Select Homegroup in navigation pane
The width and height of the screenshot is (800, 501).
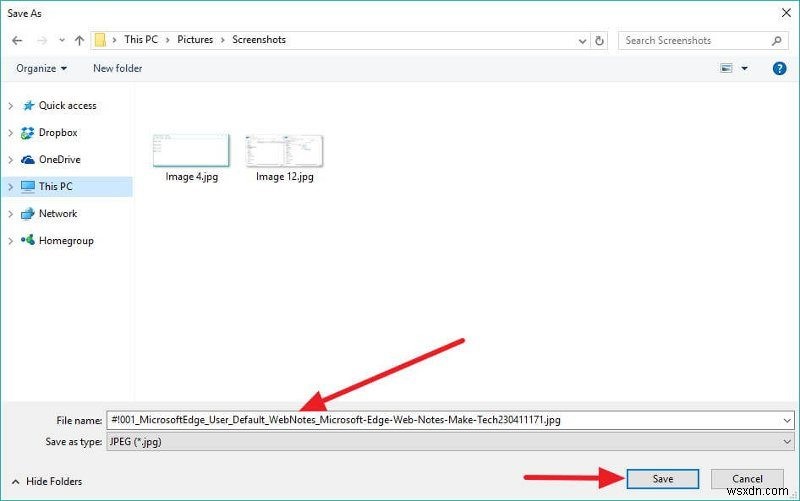66,241
